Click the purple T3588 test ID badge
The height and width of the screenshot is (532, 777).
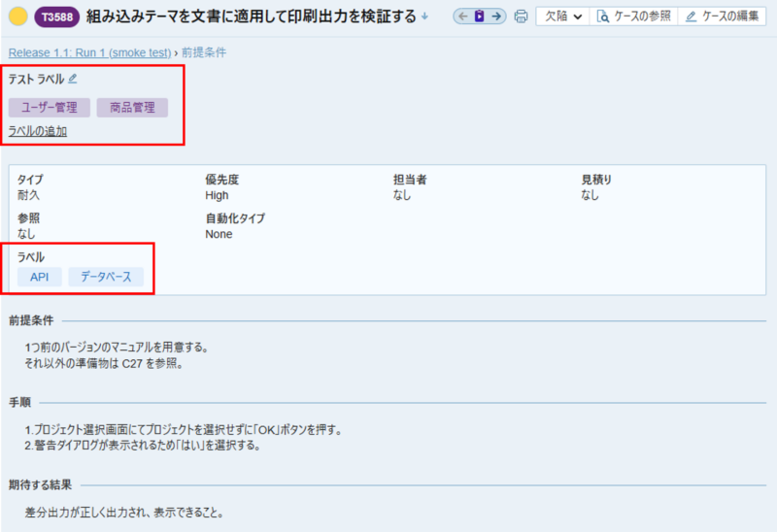click(57, 17)
